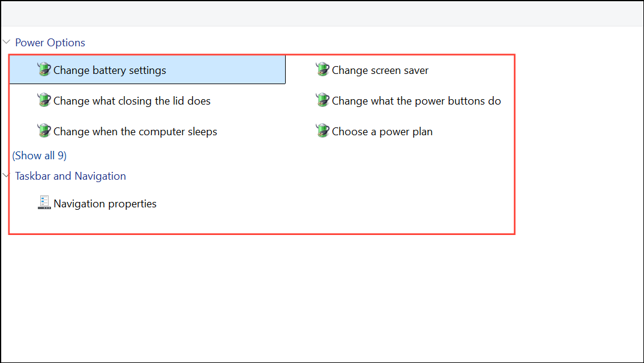Open Change battery settings text link
The height and width of the screenshot is (363, 644).
(109, 70)
